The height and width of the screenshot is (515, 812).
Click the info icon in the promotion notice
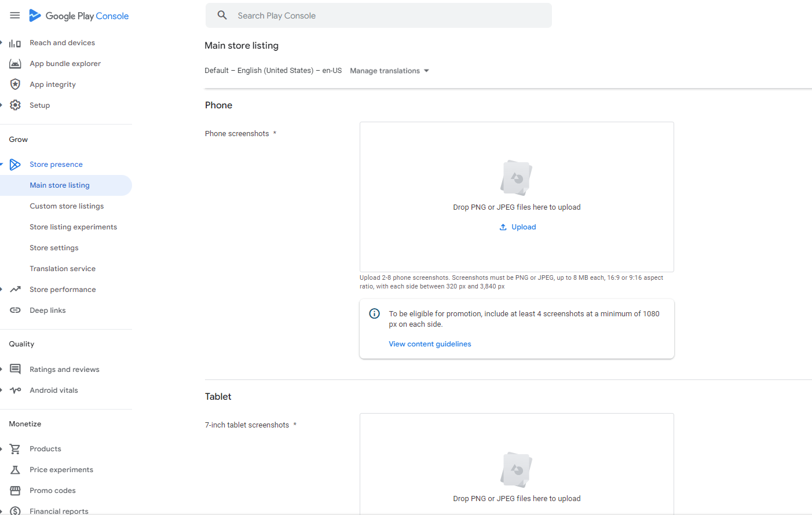pyautogui.click(x=374, y=313)
